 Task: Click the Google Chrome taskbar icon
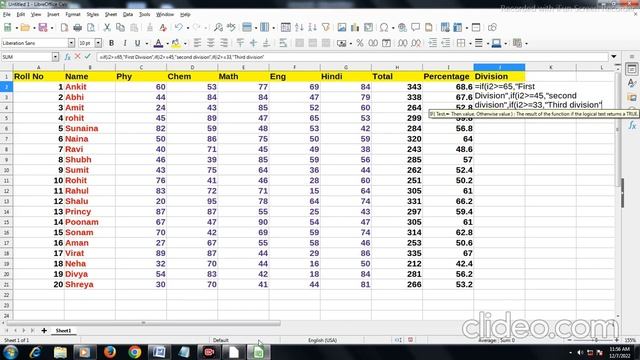point(135,352)
